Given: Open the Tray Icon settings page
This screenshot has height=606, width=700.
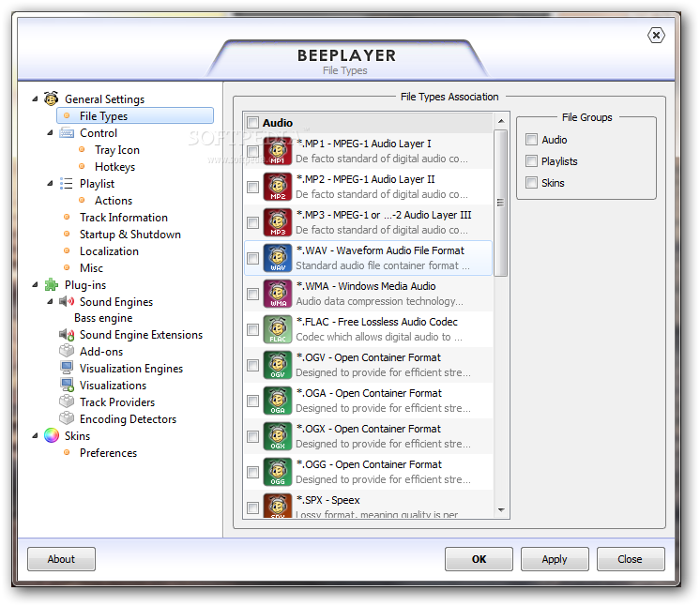Looking at the screenshot, I should [117, 150].
